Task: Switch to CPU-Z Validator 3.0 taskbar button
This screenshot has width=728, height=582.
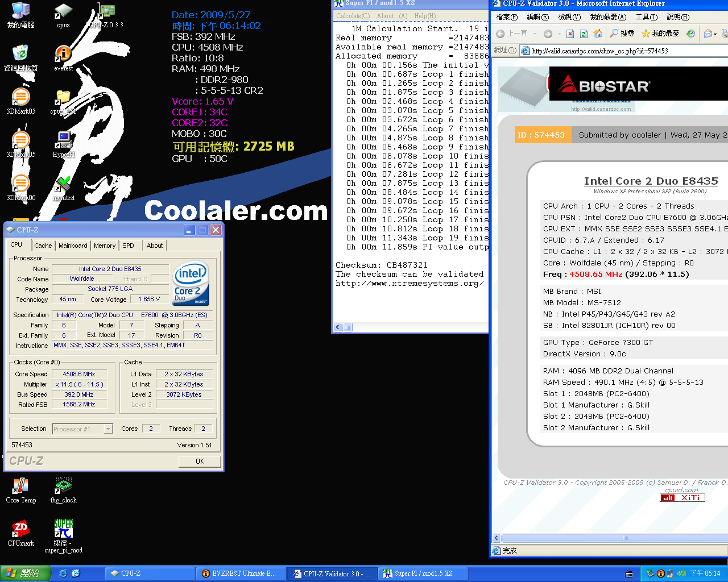Action: point(332,573)
